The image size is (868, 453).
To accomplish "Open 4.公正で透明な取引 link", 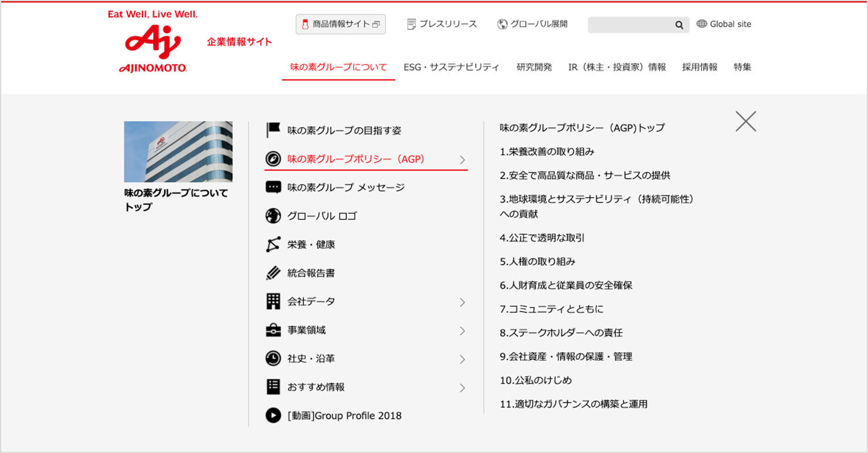I will point(542,238).
